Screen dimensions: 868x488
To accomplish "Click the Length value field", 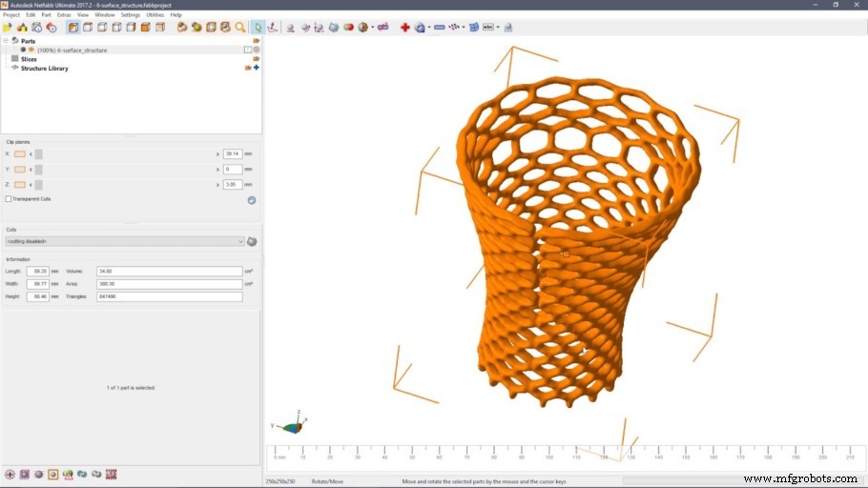I will click(37, 271).
